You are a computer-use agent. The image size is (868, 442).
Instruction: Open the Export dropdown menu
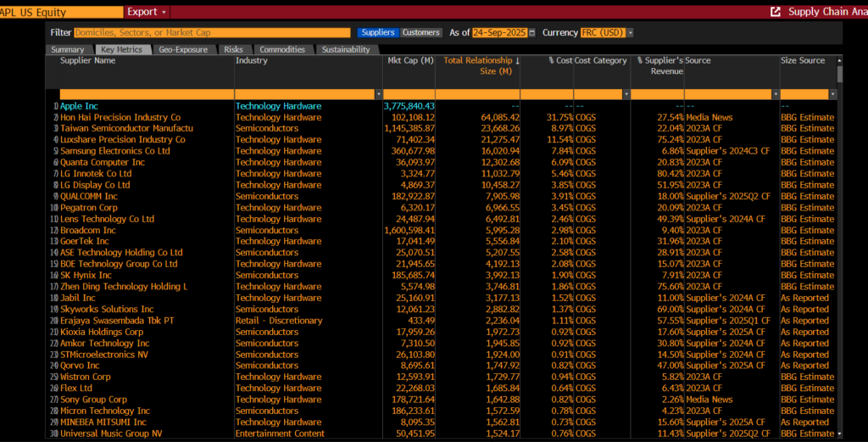[147, 12]
